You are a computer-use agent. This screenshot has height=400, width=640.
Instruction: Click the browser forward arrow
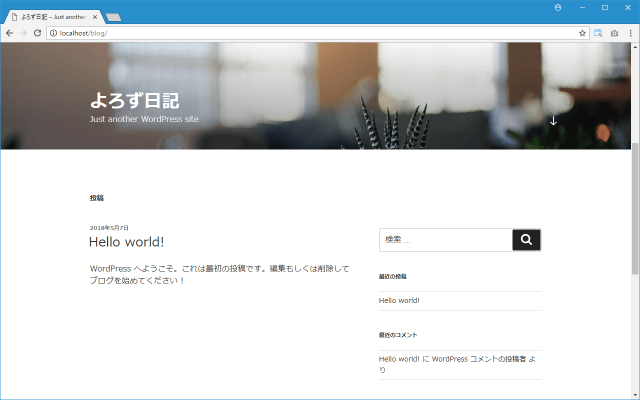tap(23, 33)
